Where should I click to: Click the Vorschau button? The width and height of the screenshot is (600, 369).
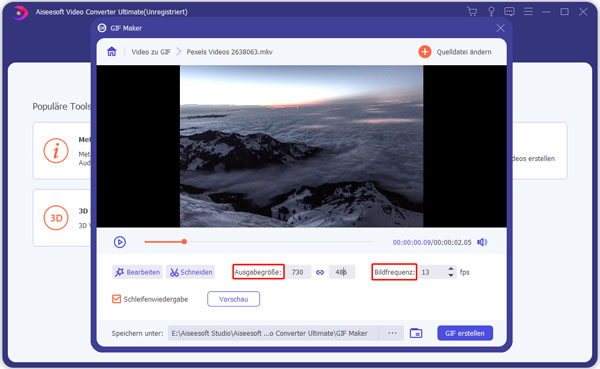(233, 299)
